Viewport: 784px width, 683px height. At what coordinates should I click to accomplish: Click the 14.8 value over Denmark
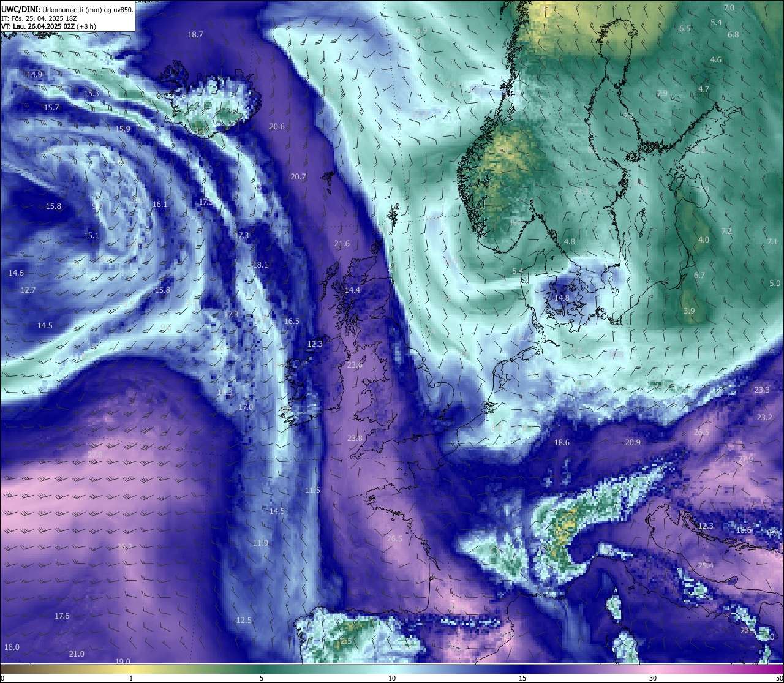click(x=562, y=298)
